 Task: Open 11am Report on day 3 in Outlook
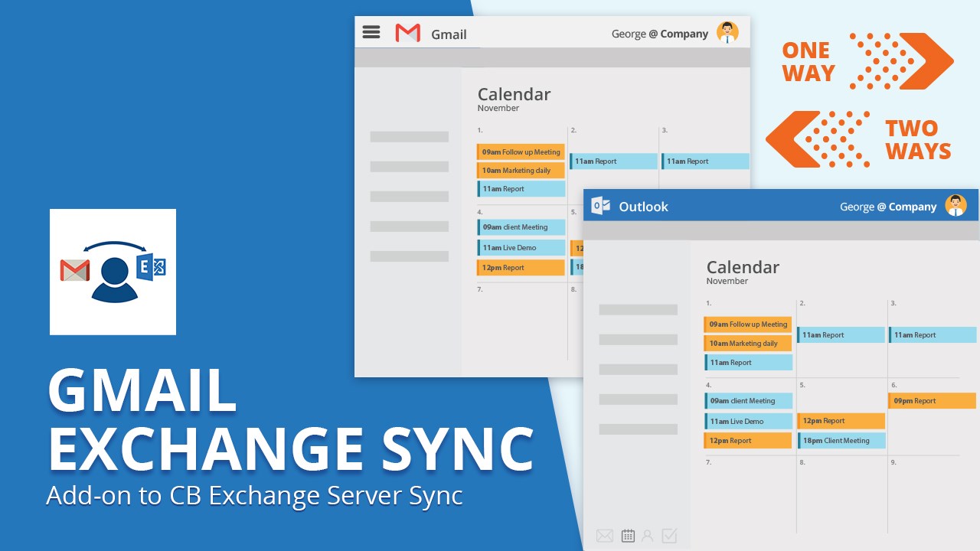click(x=933, y=335)
